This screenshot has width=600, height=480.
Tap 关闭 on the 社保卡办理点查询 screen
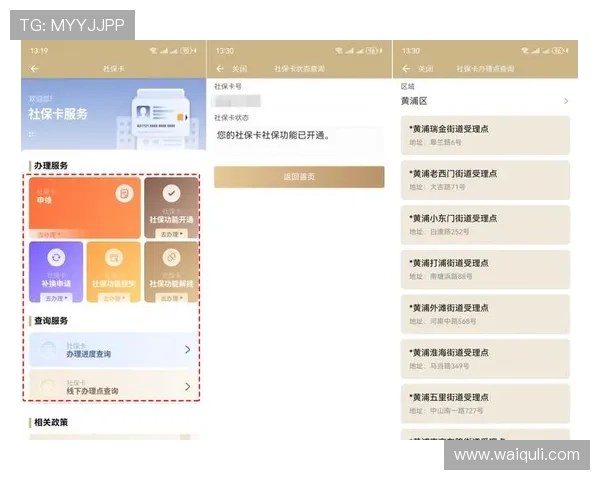[426, 69]
